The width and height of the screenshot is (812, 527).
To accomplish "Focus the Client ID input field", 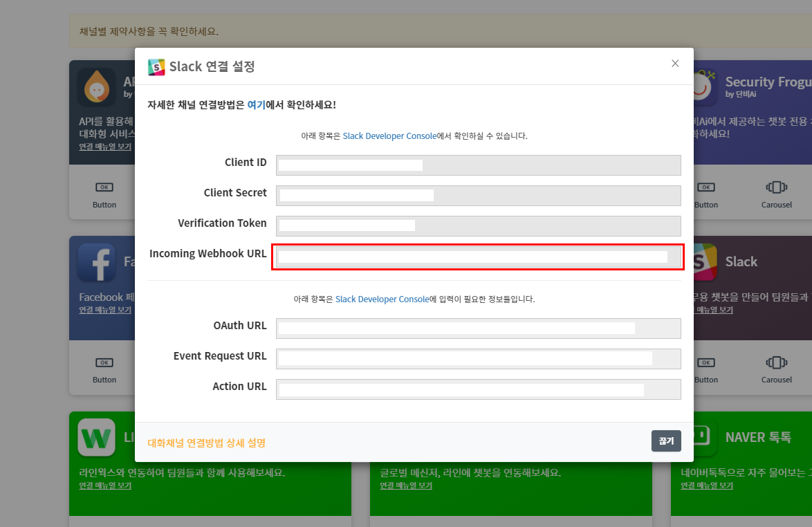I will click(478, 165).
